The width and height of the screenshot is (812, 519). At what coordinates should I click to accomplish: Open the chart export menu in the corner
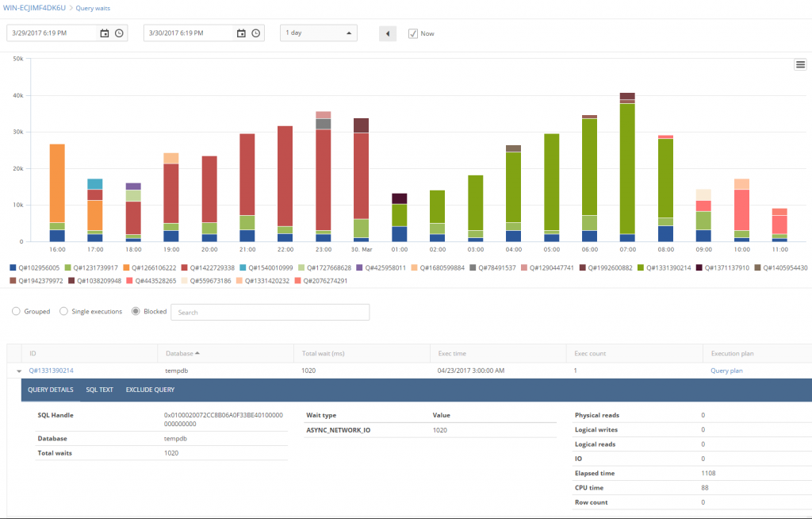(799, 64)
